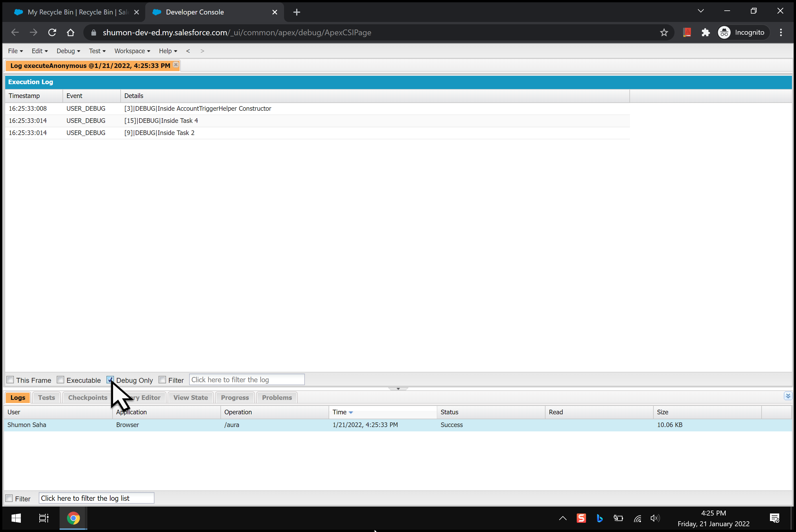
Task: Reload the Developer Console page
Action: click(x=52, y=33)
